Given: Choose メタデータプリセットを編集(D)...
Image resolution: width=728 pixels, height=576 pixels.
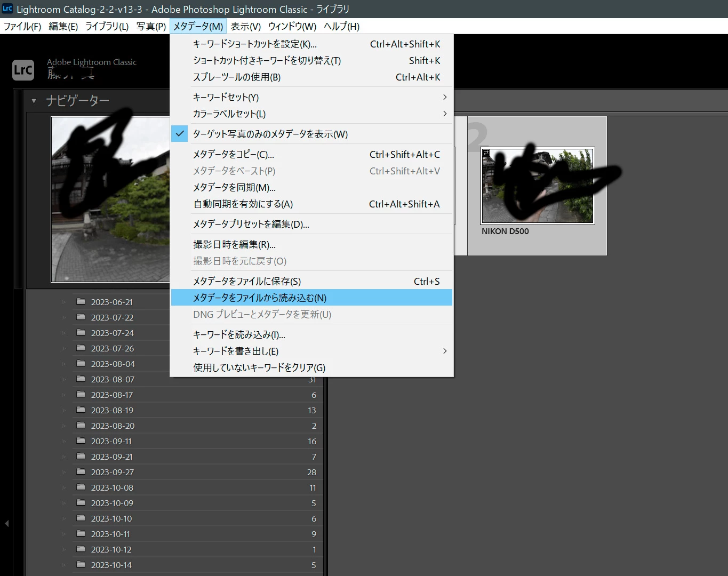Looking at the screenshot, I should click(311, 225).
